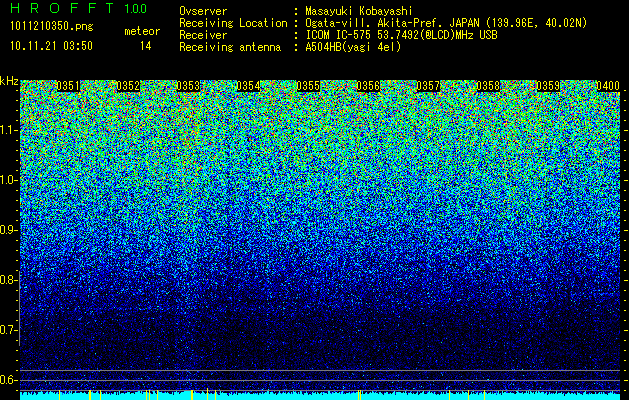Click the 0353 time marker
Screen dimensions: 629x400
tap(188, 86)
